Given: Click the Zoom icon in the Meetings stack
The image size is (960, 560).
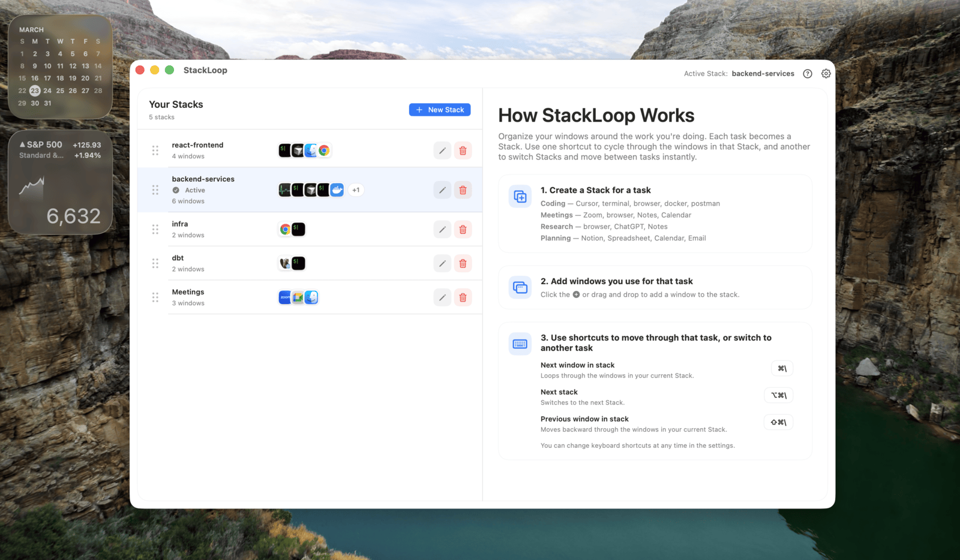Looking at the screenshot, I should tap(284, 297).
